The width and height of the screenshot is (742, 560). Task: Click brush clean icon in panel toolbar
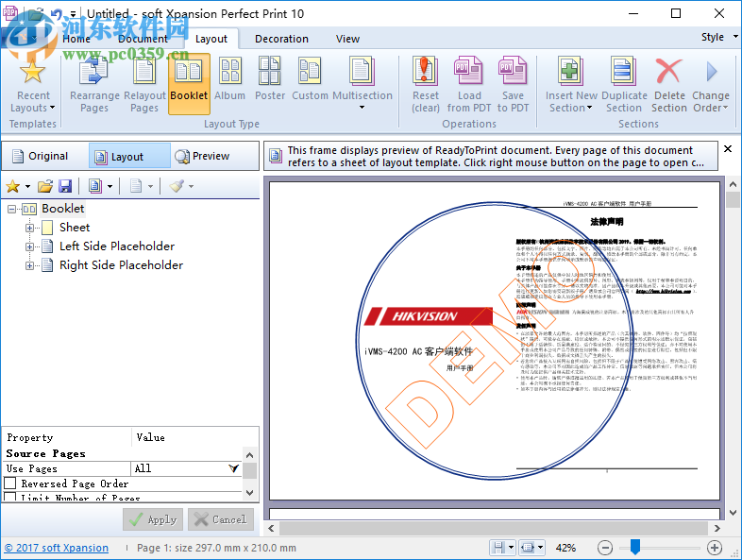(177, 186)
